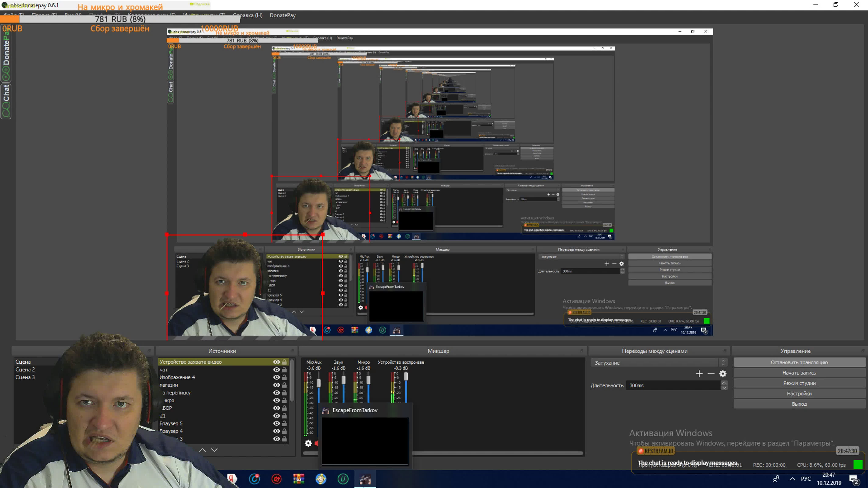Open the Справка (H) menu

[x=248, y=15]
